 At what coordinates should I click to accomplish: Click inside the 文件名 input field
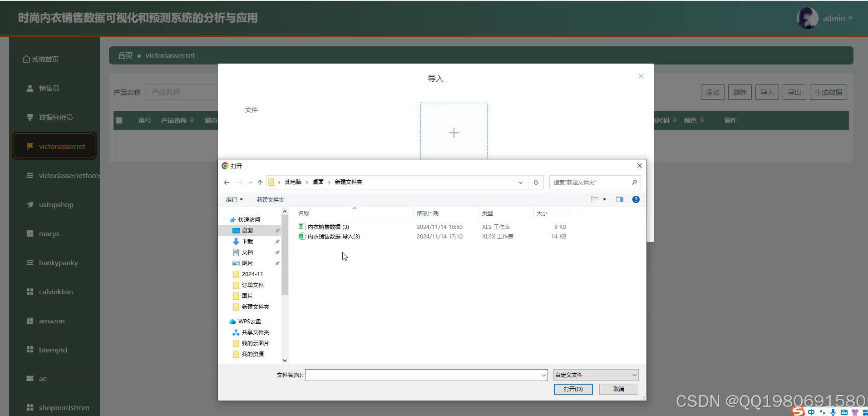(422, 375)
